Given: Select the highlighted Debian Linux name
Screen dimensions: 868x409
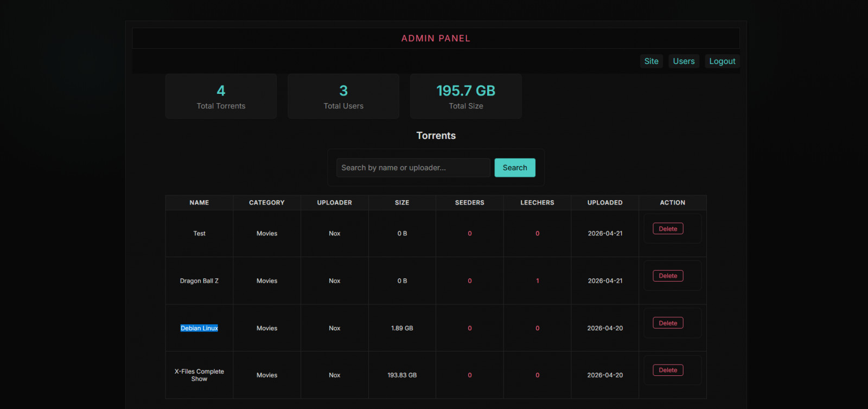Looking at the screenshot, I should click(x=199, y=328).
